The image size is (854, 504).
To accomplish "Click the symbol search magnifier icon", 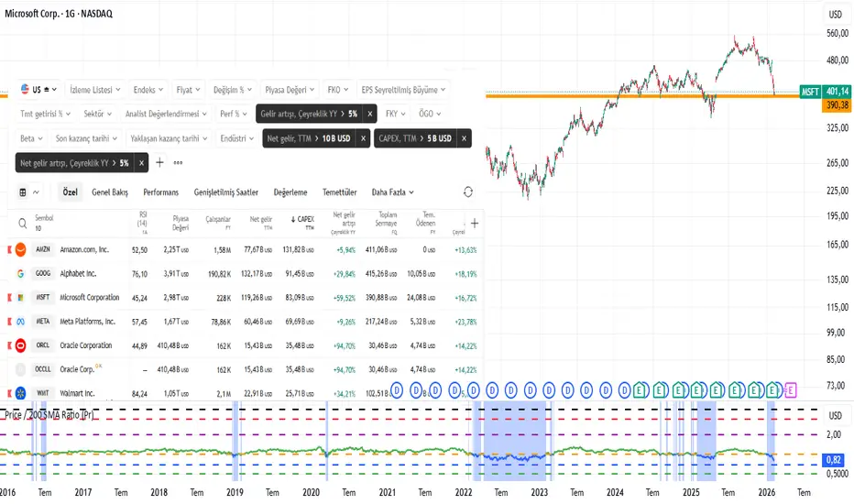I will click(21, 223).
